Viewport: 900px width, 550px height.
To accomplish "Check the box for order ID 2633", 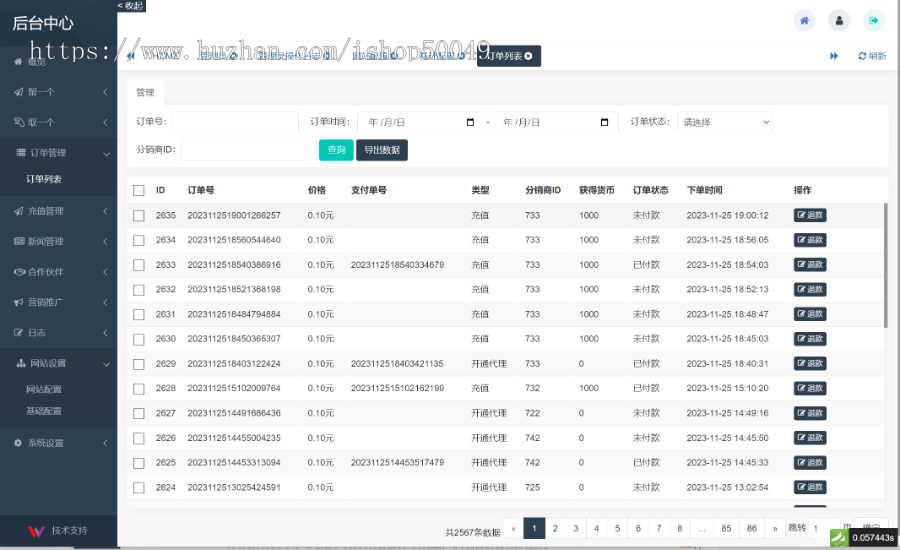I will pyautogui.click(x=139, y=265).
